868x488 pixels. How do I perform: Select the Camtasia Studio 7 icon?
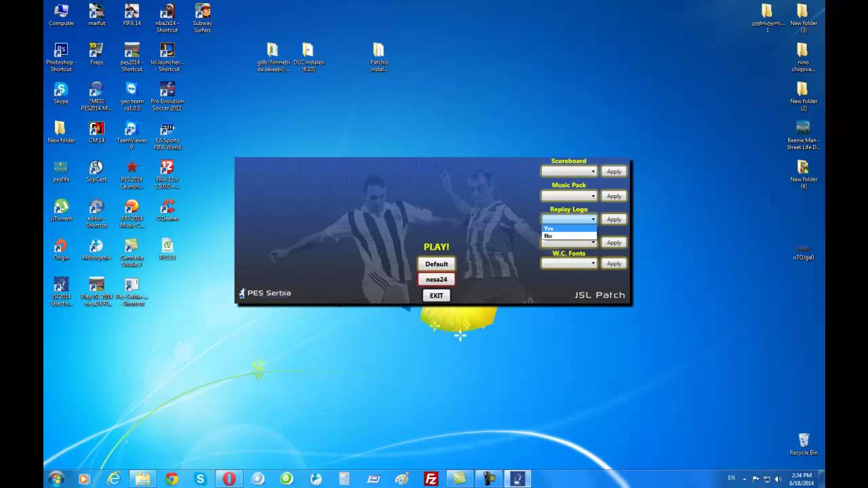[132, 253]
